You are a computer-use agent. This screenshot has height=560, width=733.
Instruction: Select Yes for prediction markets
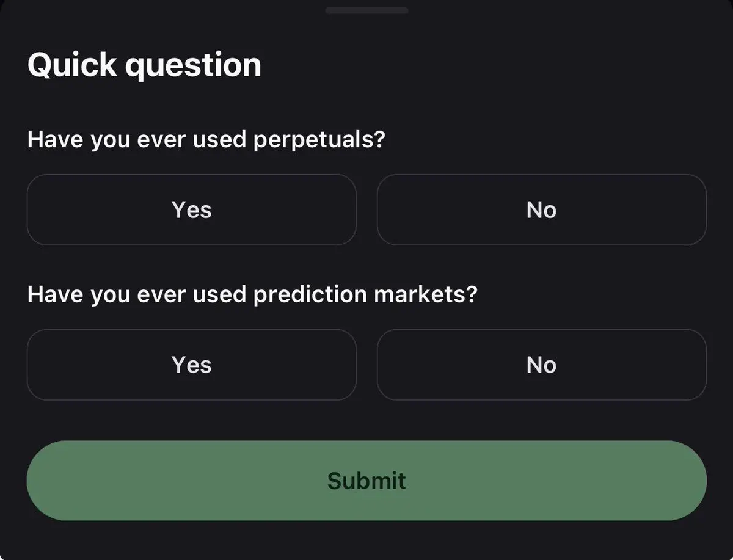[x=191, y=365]
